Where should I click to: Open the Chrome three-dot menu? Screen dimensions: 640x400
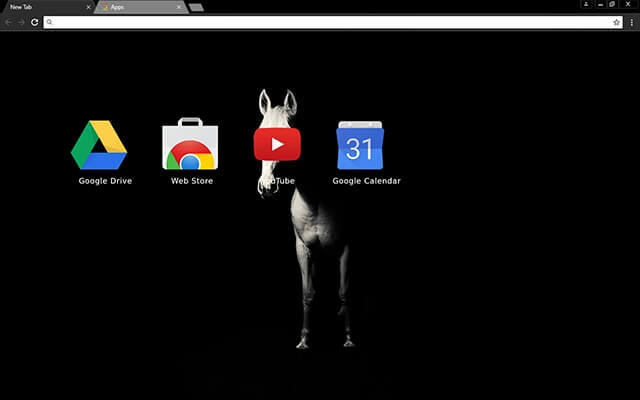(x=631, y=22)
